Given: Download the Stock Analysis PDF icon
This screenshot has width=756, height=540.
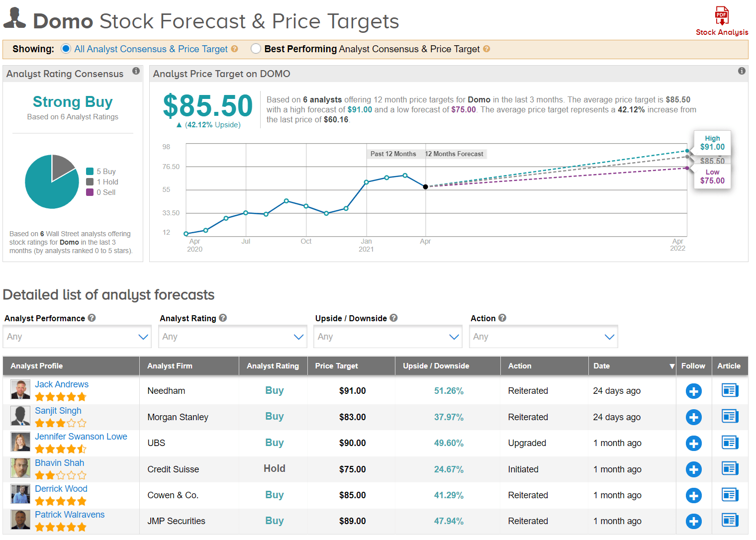Looking at the screenshot, I should [x=722, y=15].
